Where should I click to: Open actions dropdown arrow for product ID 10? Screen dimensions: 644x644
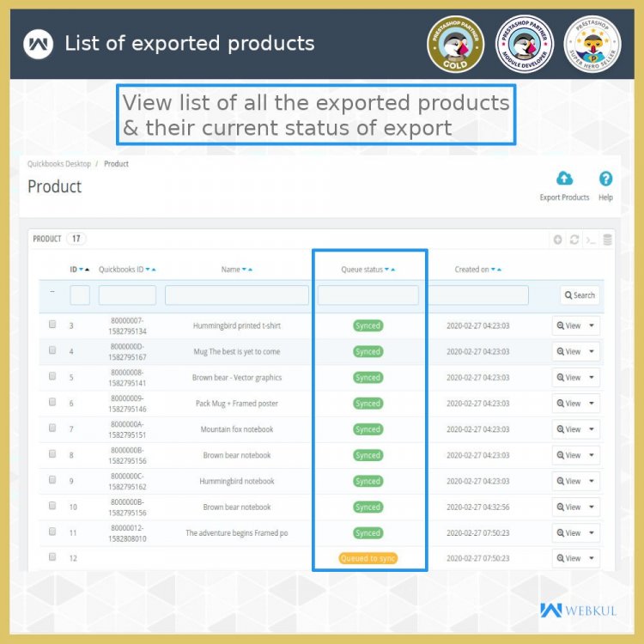[592, 507]
